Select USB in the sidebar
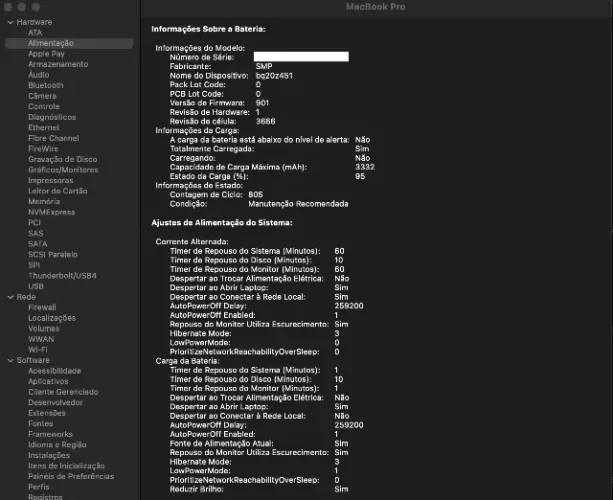This screenshot has height=500, width=613. click(x=36, y=286)
